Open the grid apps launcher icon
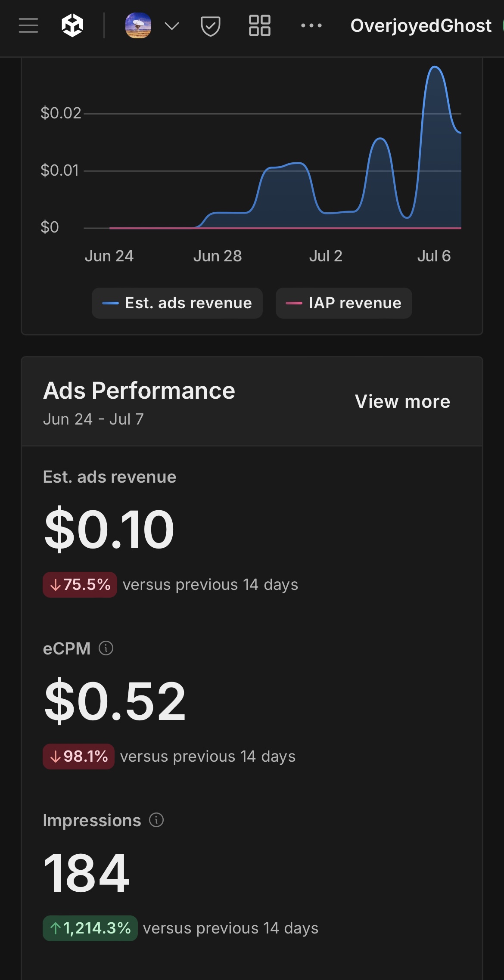This screenshot has width=504, height=980. pos(260,26)
